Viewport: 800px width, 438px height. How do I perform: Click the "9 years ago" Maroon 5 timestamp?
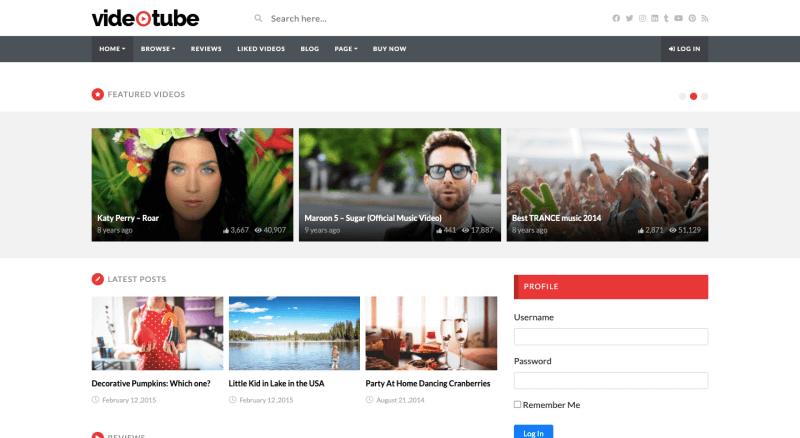point(322,230)
